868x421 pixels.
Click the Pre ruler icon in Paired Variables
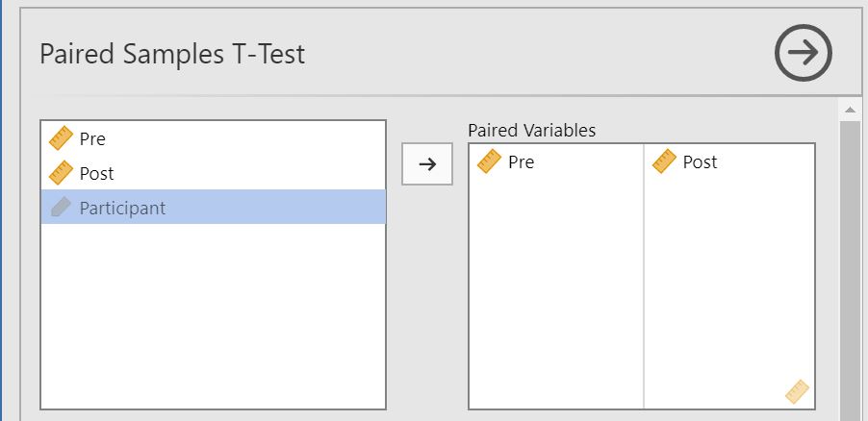(490, 162)
